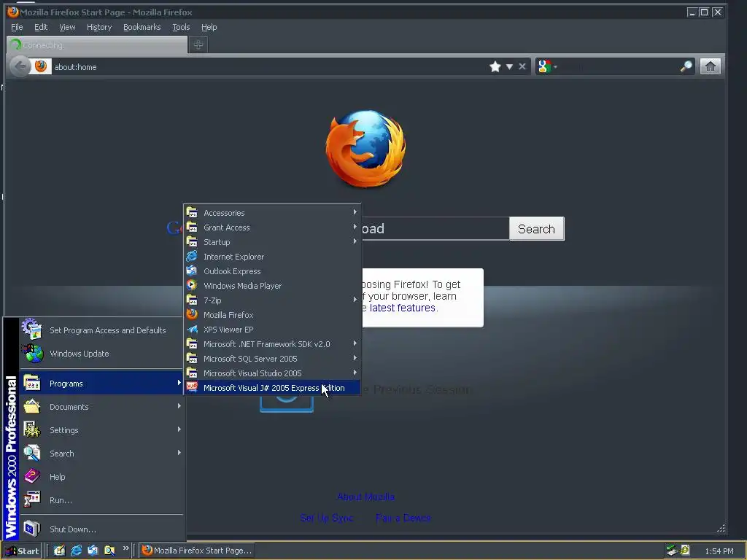This screenshot has height=560, width=747.
Task: Click the 1:54 PM clock
Action: 719,551
